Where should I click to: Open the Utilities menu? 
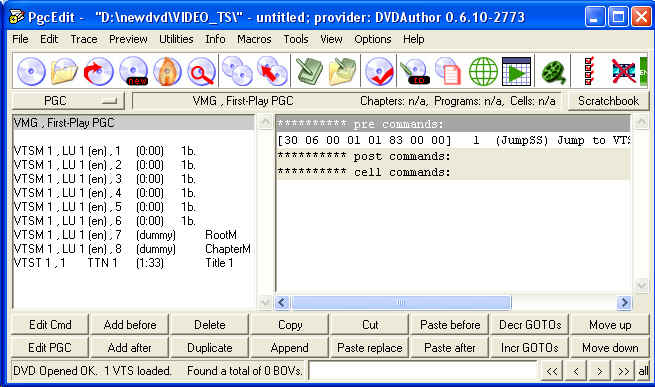click(x=176, y=39)
